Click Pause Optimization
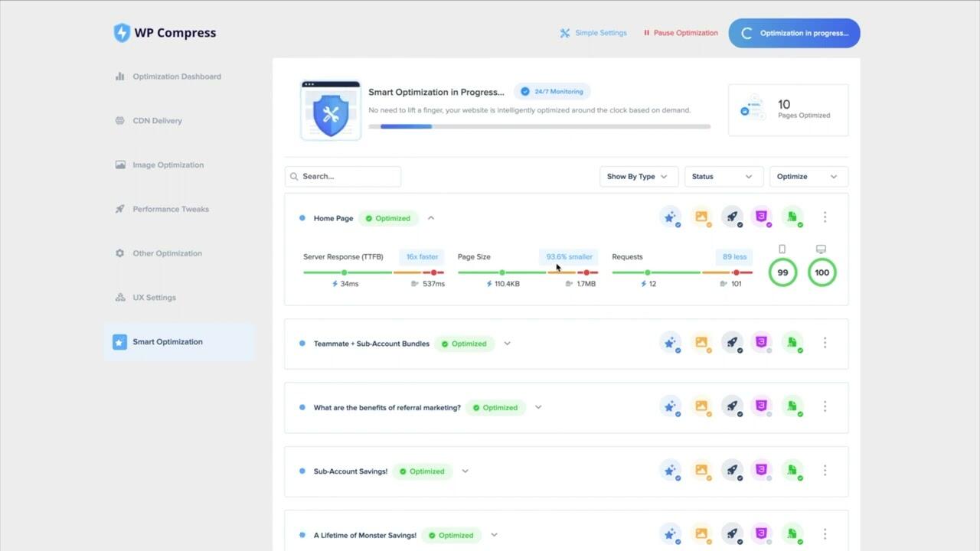Image resolution: width=980 pixels, height=551 pixels. (681, 33)
